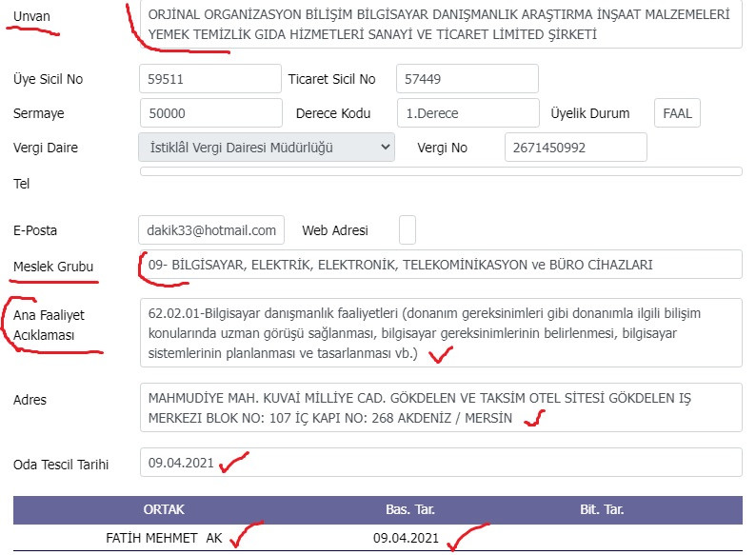The image size is (756, 555).
Task: Click the Adres label
Action: click(x=30, y=400)
